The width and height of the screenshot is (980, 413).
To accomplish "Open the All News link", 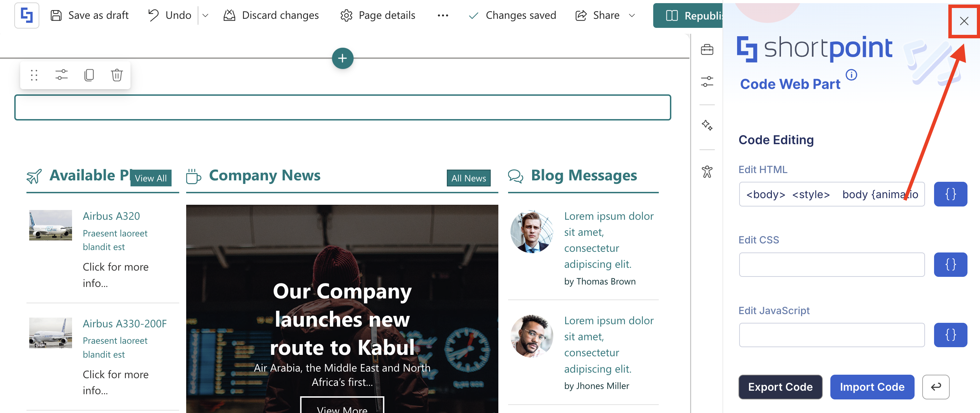I will pos(468,178).
